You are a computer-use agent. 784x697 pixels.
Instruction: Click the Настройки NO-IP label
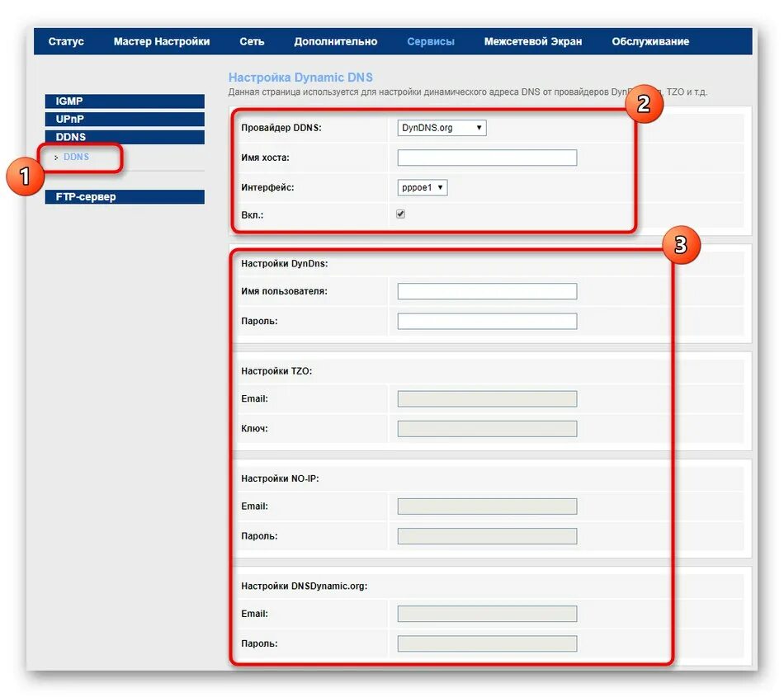pyautogui.click(x=280, y=478)
